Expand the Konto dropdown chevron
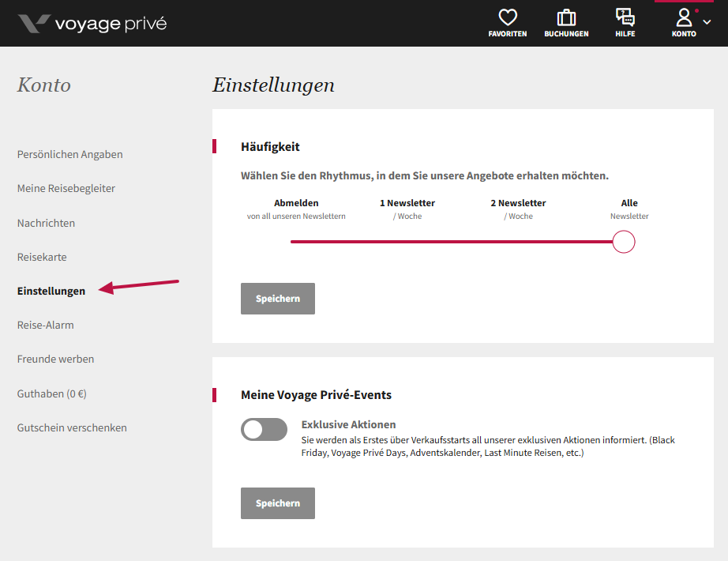This screenshot has width=728, height=561. coord(707,22)
